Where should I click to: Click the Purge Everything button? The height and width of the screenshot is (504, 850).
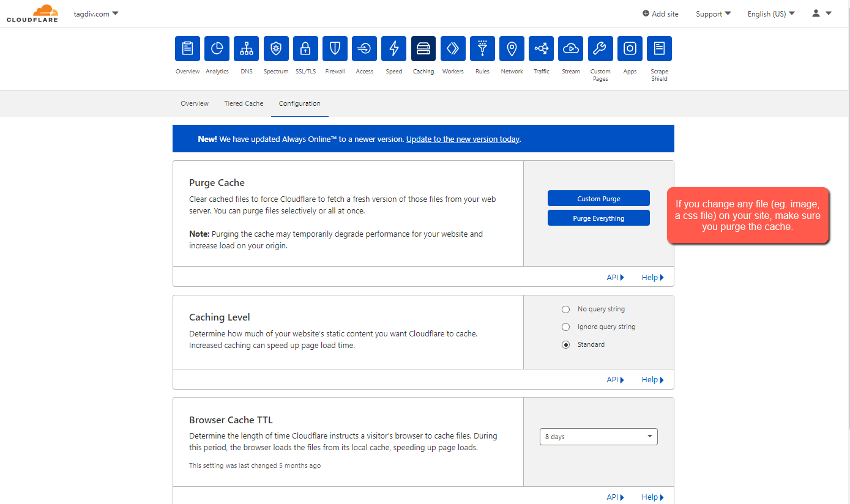tap(598, 218)
